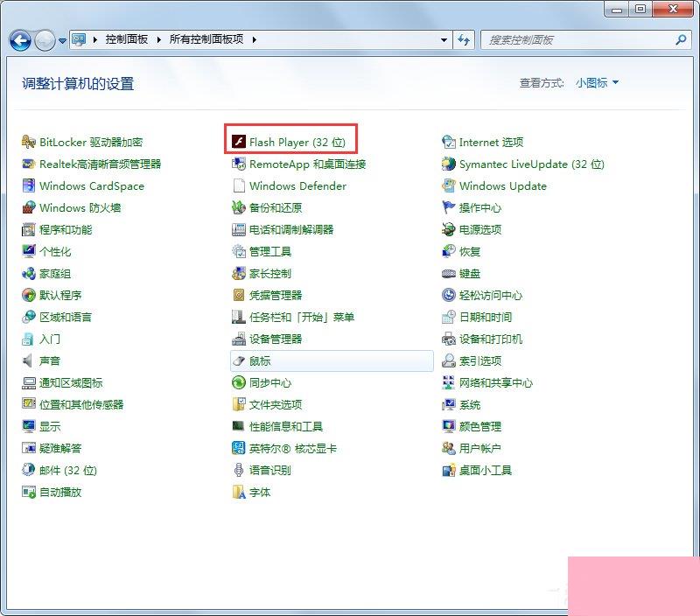Open the 设备管理器 icon
This screenshot has width=700, height=616.
[239, 339]
